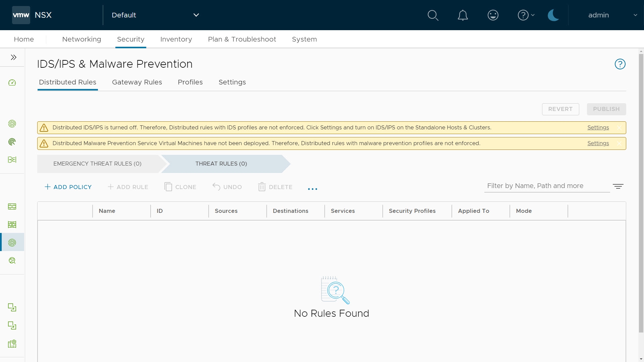The height and width of the screenshot is (362, 644).
Task: Click the filter lines icon
Action: pyautogui.click(x=618, y=186)
